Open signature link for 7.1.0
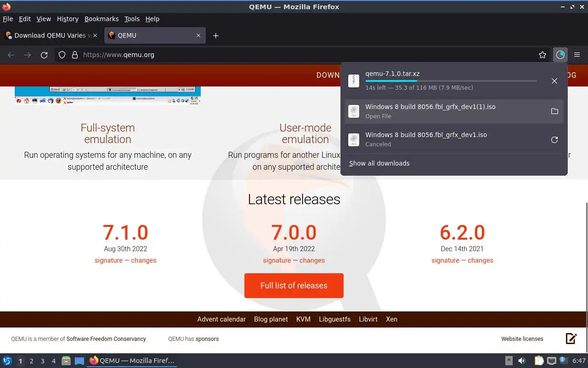Viewport: 588px width, 368px height. tap(108, 260)
